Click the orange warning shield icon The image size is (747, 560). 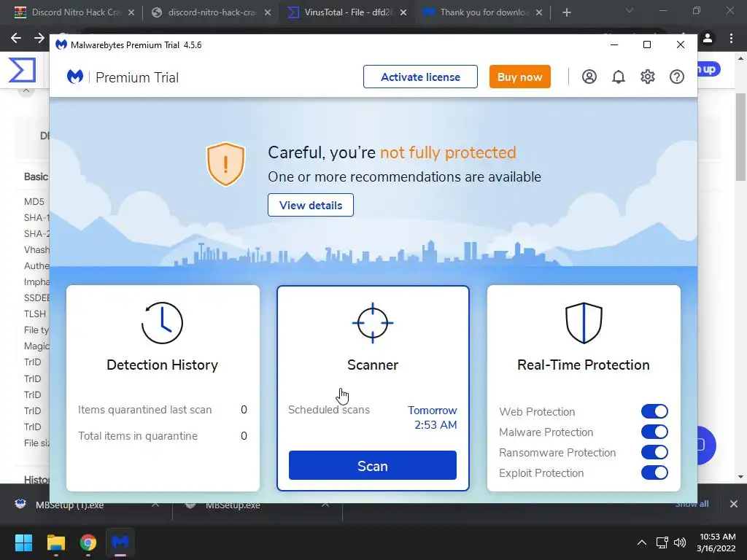225,164
